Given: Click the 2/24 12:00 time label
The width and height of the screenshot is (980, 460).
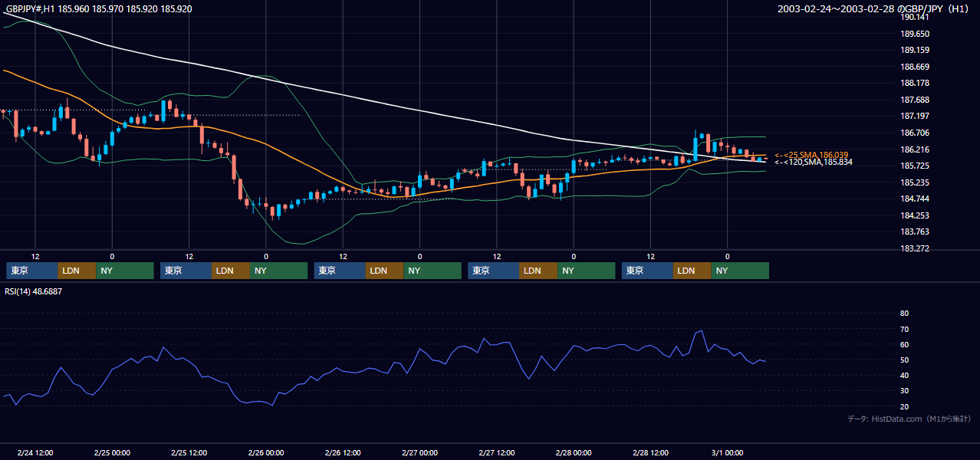Looking at the screenshot, I should [35, 453].
